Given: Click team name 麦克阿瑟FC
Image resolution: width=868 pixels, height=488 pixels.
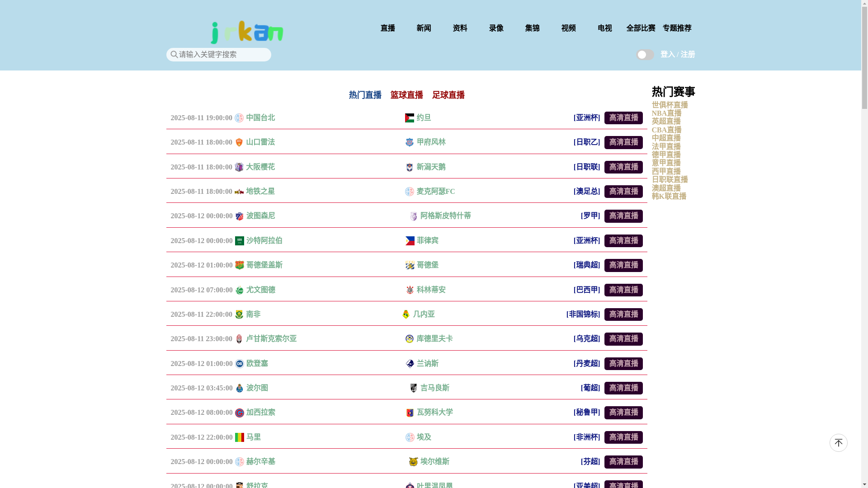Looking at the screenshot, I should [436, 192].
